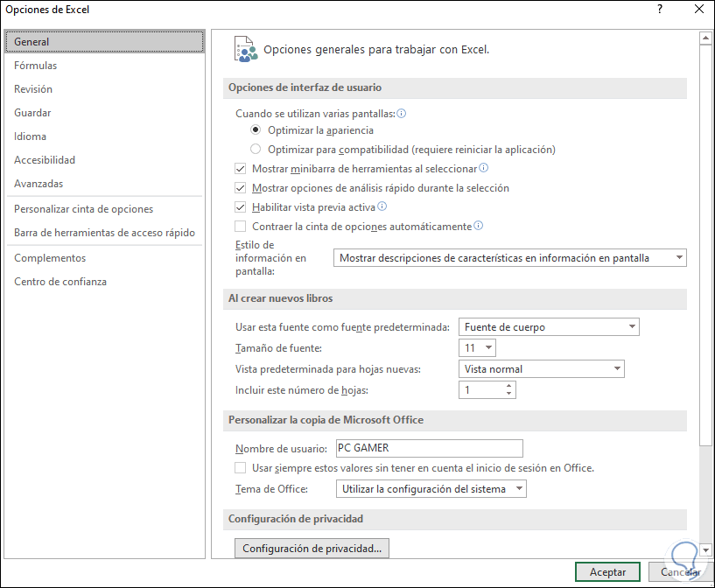This screenshot has width=715, height=588.
Task: Click 'Configuración de privacidad...' button
Action: 312,549
